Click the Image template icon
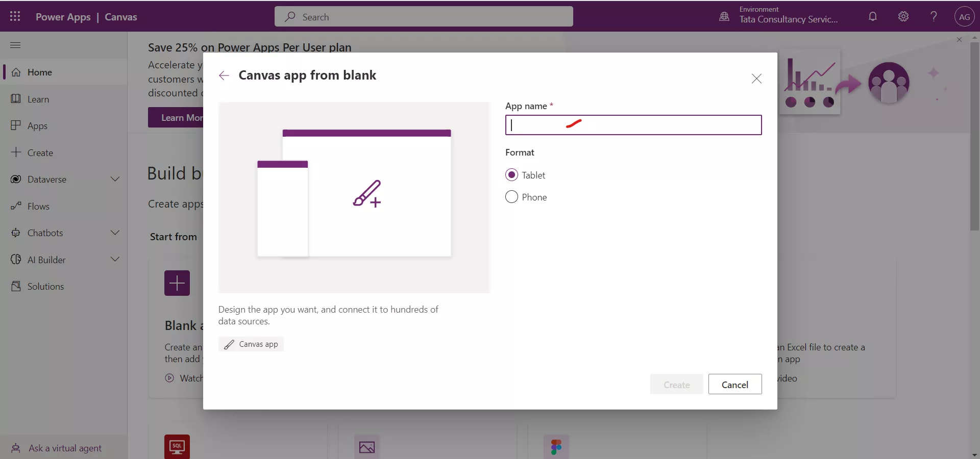 pyautogui.click(x=367, y=447)
